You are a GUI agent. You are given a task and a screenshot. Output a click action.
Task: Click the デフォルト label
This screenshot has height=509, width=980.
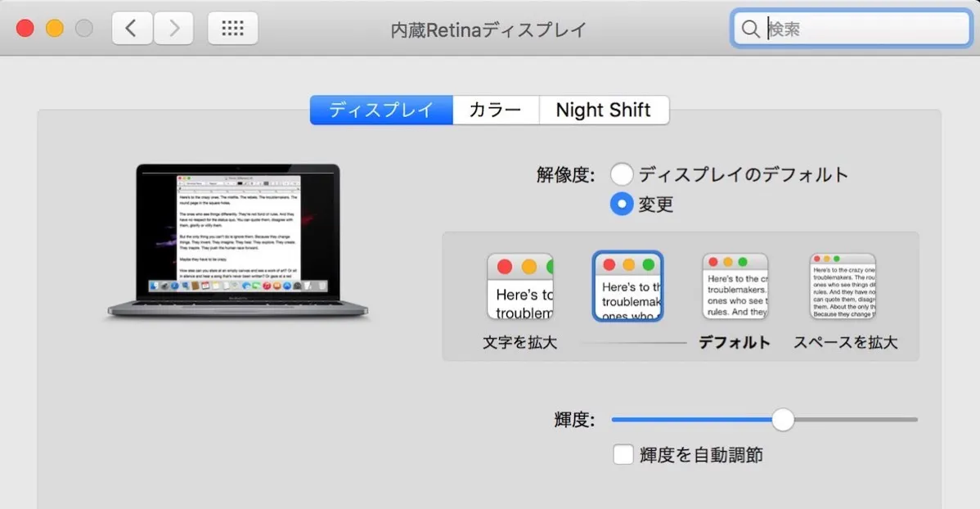click(735, 343)
